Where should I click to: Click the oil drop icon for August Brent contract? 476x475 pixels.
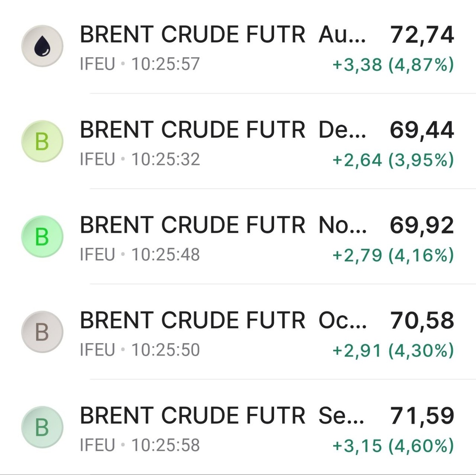coord(42,46)
